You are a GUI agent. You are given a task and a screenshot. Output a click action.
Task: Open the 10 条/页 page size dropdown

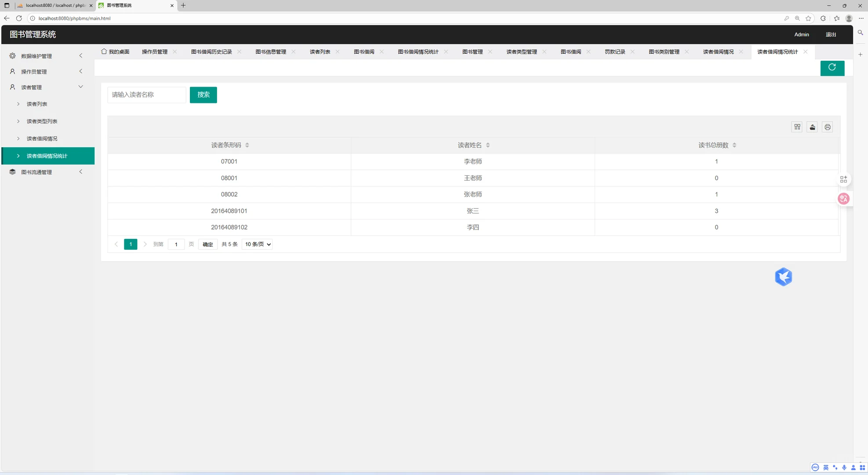click(x=257, y=244)
